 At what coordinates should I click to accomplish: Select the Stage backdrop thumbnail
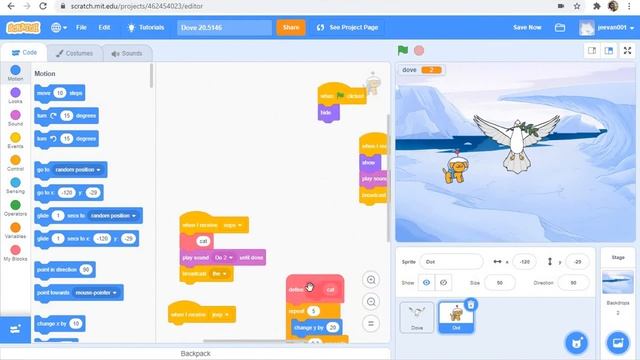tap(618, 282)
